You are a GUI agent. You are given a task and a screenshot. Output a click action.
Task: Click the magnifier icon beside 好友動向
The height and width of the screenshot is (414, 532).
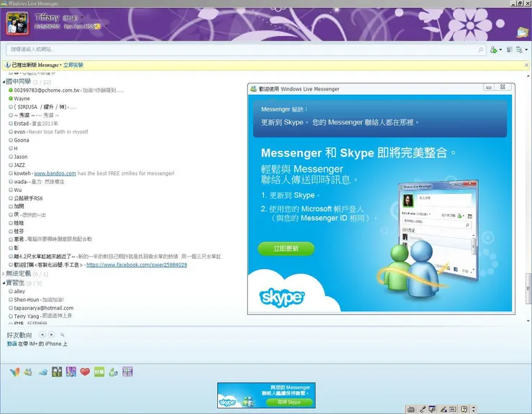(62, 335)
